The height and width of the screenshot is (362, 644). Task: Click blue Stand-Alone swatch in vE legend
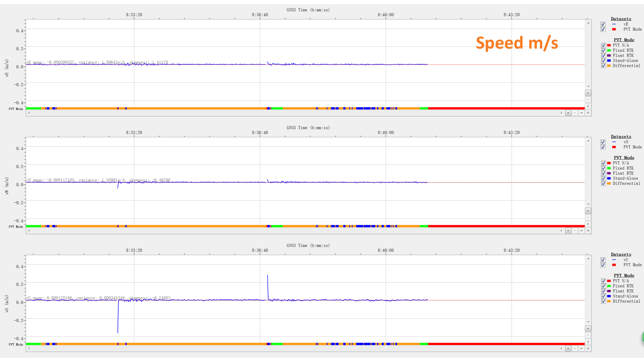pyautogui.click(x=609, y=61)
